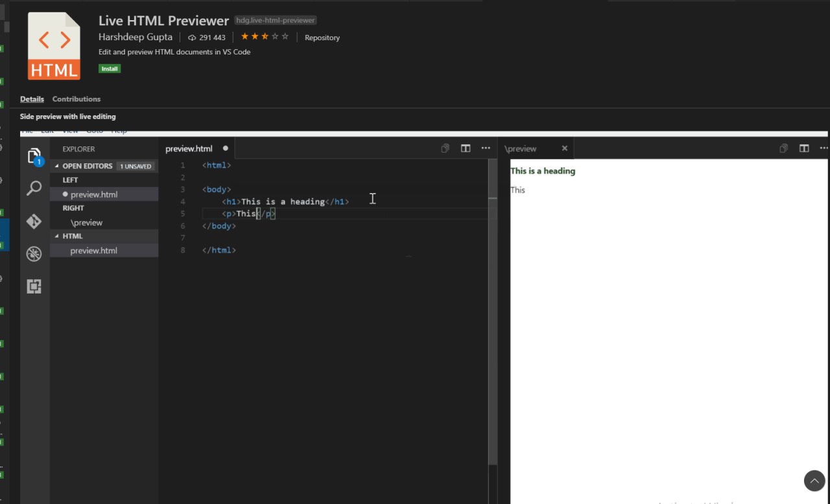Switch to the Details tab

point(32,99)
